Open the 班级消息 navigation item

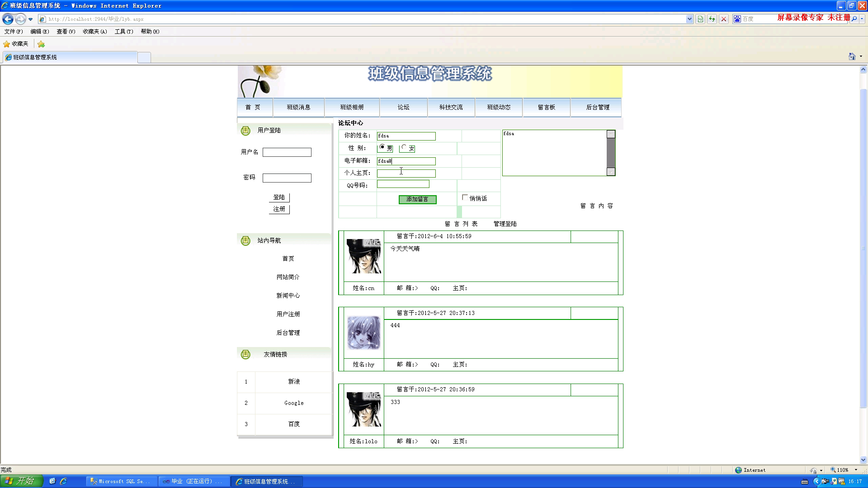point(298,108)
